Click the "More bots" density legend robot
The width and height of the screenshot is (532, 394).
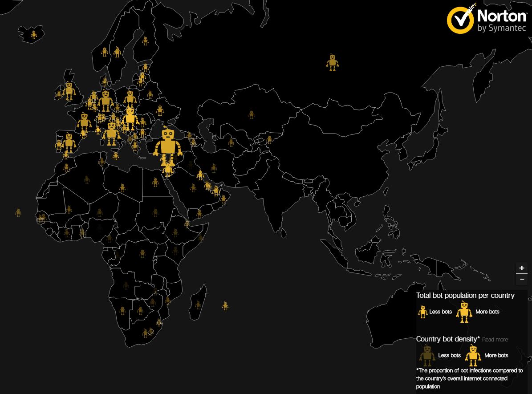pos(473,355)
